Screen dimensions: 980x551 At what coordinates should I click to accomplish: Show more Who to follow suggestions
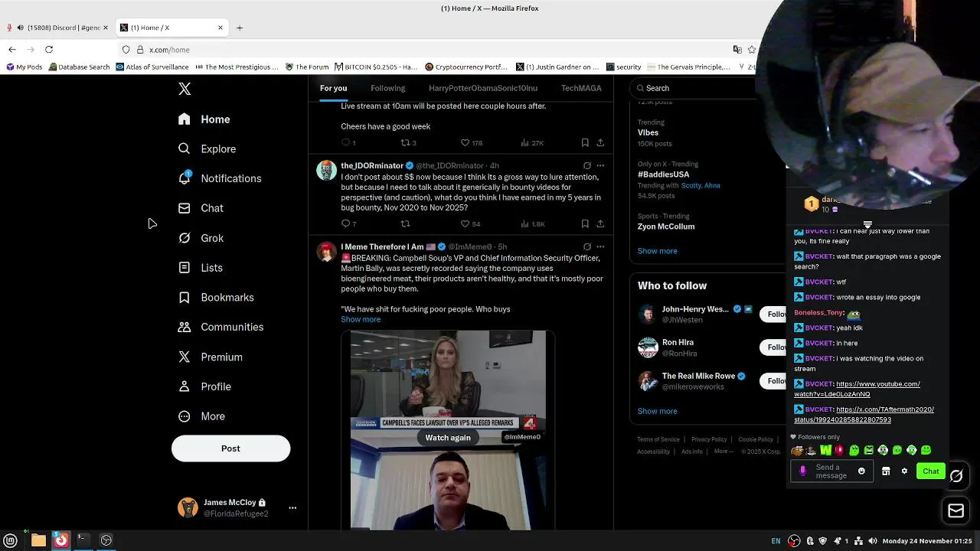tap(657, 411)
